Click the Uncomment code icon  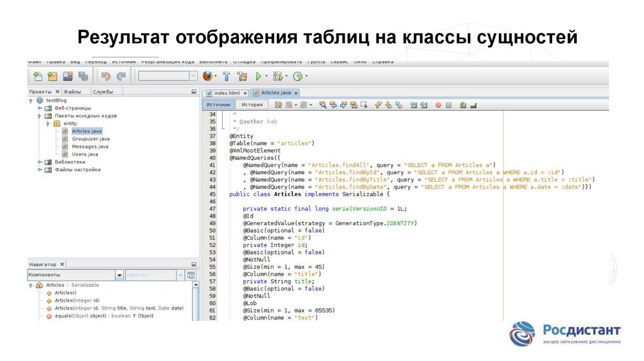(x=473, y=106)
